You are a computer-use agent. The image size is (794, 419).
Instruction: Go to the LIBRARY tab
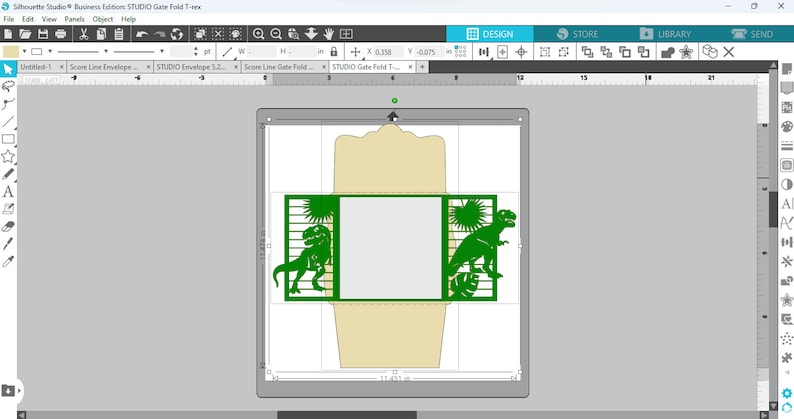[x=665, y=34]
